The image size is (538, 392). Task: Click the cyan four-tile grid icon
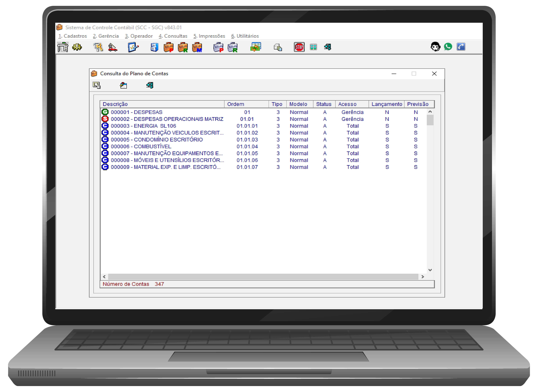point(314,47)
